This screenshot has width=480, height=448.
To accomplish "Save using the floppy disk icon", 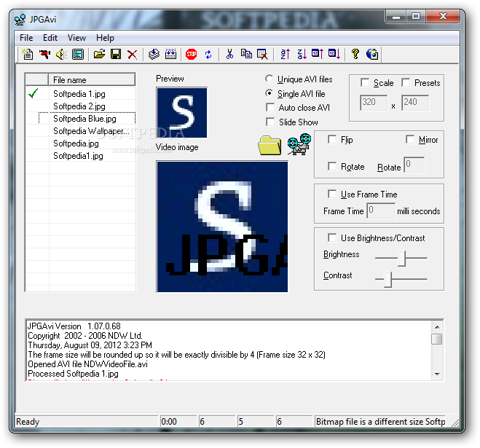I will coord(116,55).
